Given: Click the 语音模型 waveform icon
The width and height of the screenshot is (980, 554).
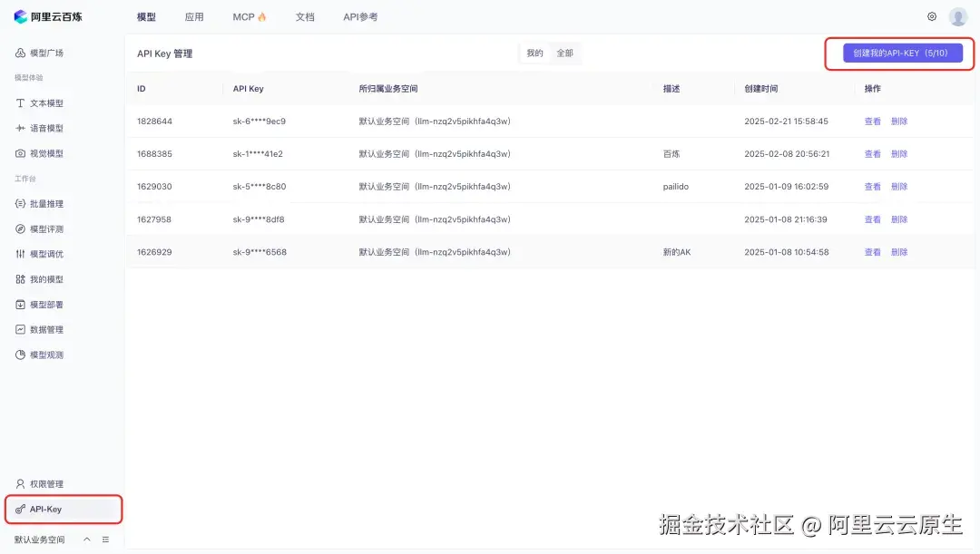Looking at the screenshot, I should click(20, 128).
